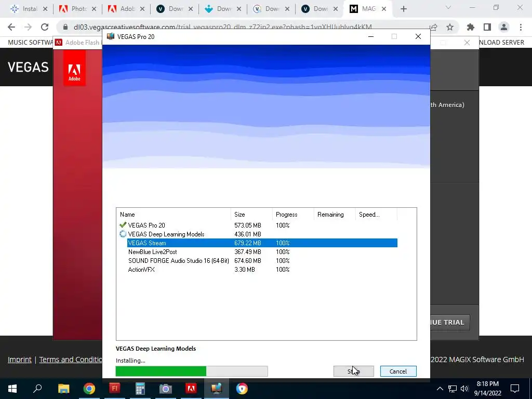This screenshot has height=399, width=532.
Task: Close the Adobe Flash installer window
Action: coord(467,43)
